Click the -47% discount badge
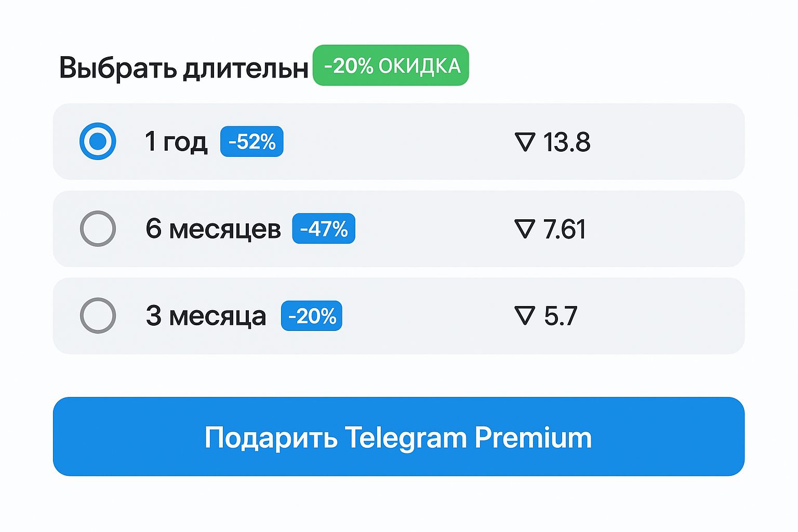 pyautogui.click(x=324, y=229)
